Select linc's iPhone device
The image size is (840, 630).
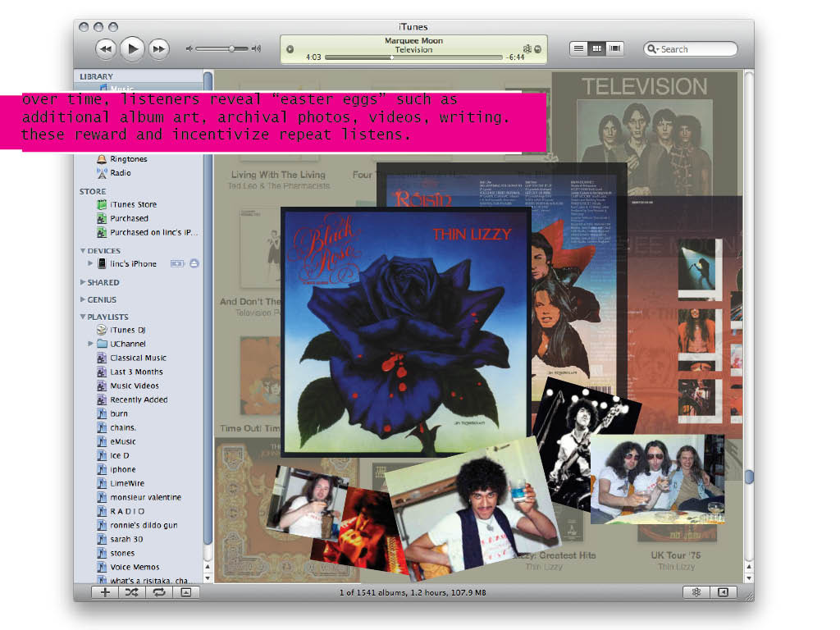coord(133,263)
